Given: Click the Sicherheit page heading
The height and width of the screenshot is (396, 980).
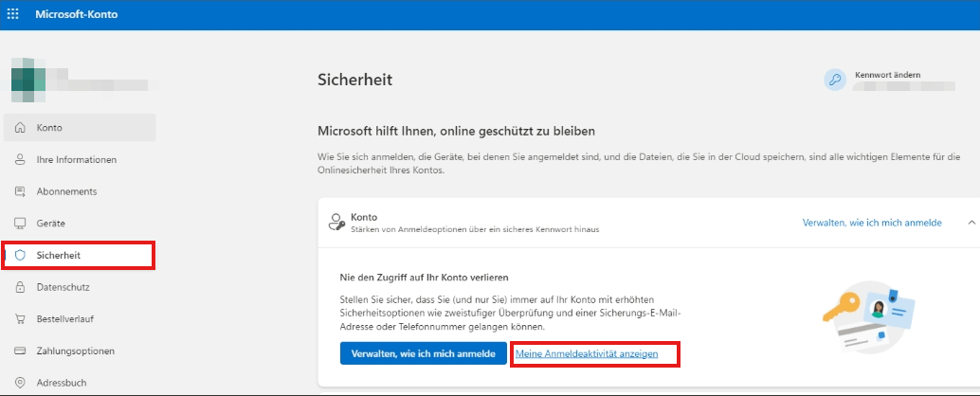Looking at the screenshot, I should point(355,80).
